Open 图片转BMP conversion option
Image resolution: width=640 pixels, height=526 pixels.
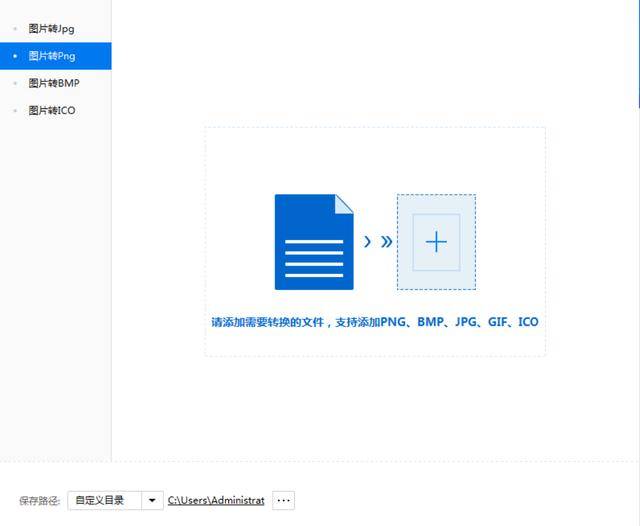56,83
